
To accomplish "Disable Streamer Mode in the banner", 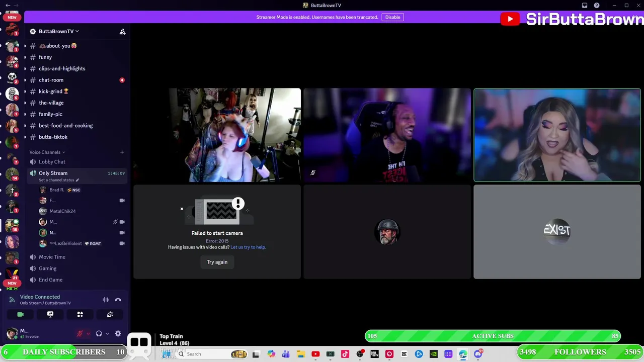I will 392,17.
